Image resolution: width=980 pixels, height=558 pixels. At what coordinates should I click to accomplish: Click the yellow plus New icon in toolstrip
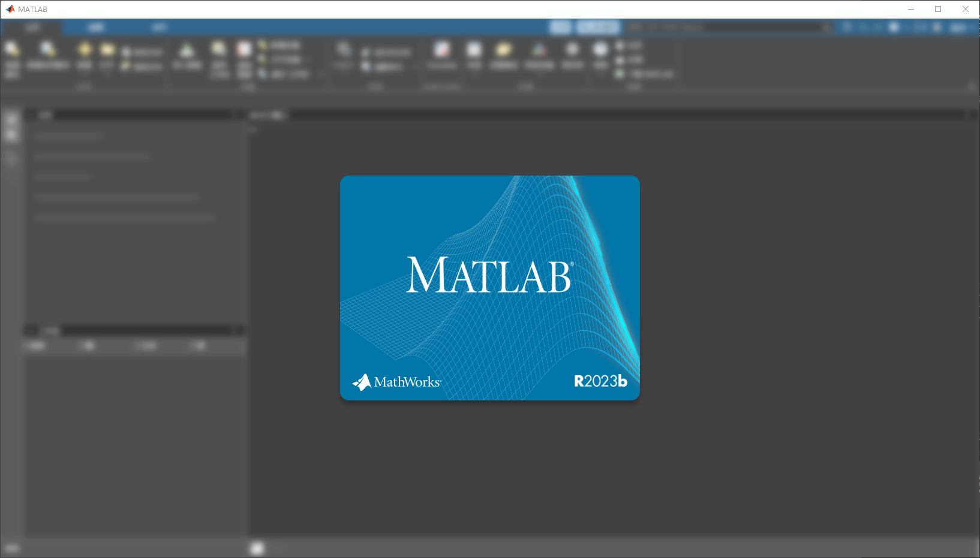click(85, 49)
